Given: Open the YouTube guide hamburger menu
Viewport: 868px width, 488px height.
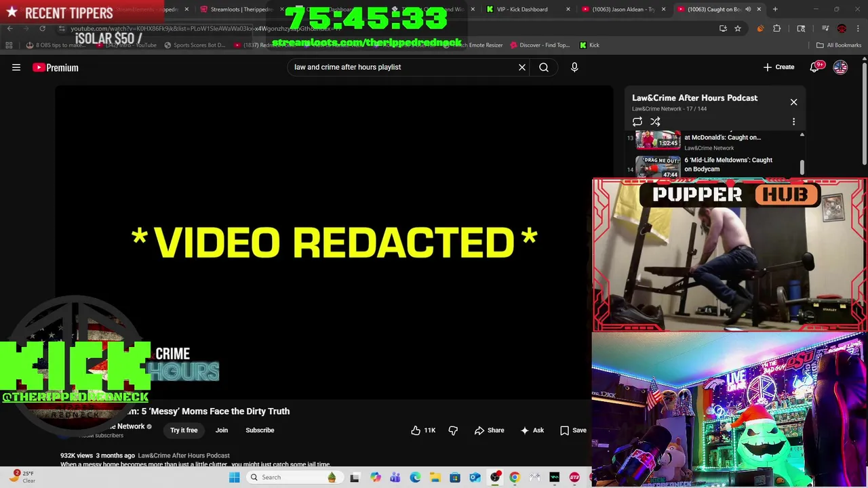Looking at the screenshot, I should click(x=16, y=67).
